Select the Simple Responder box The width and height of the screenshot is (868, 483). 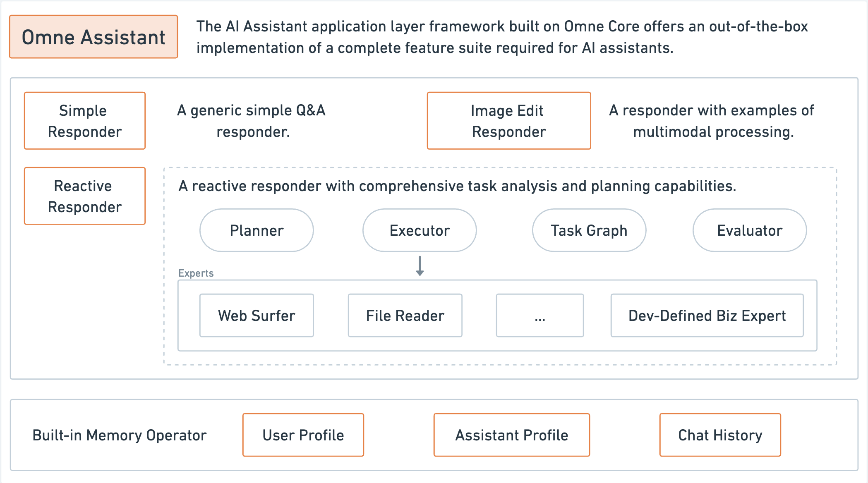coord(85,121)
